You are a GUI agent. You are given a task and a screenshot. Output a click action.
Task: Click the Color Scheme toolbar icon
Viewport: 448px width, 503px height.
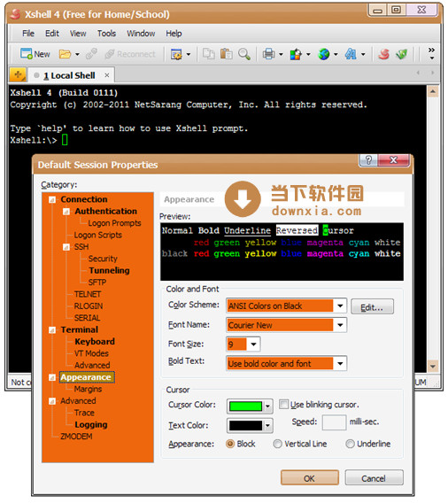pyautogui.click(x=296, y=54)
